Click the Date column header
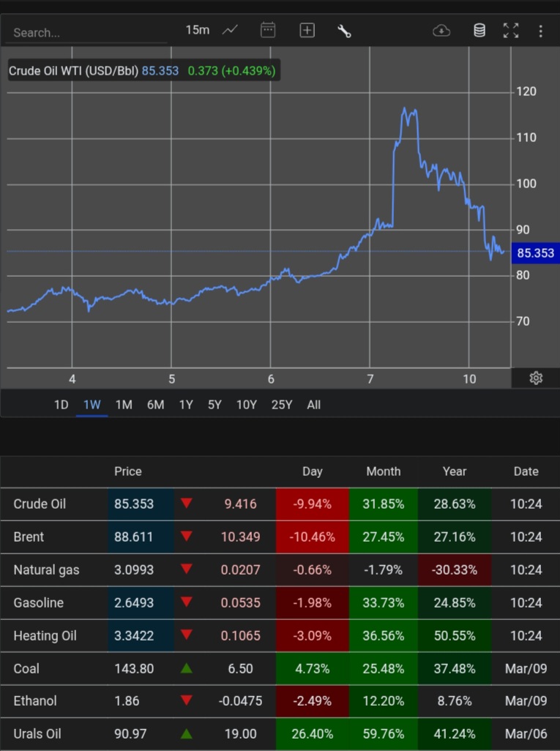 526,472
